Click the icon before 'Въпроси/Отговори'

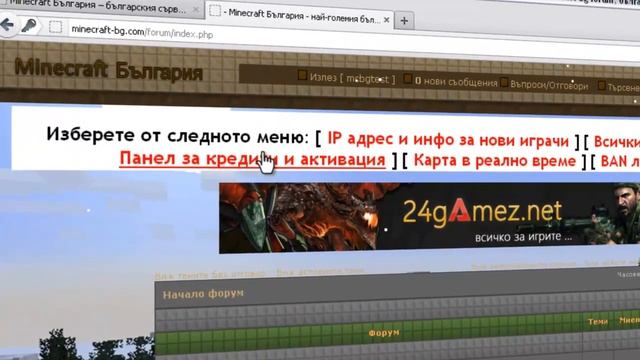pyautogui.click(x=504, y=82)
